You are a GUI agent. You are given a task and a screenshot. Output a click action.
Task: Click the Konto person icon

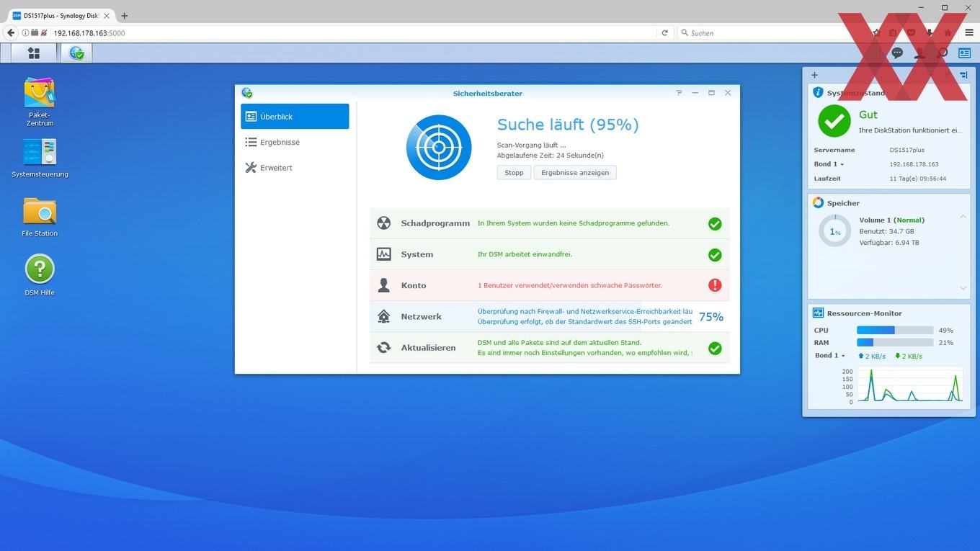383,285
